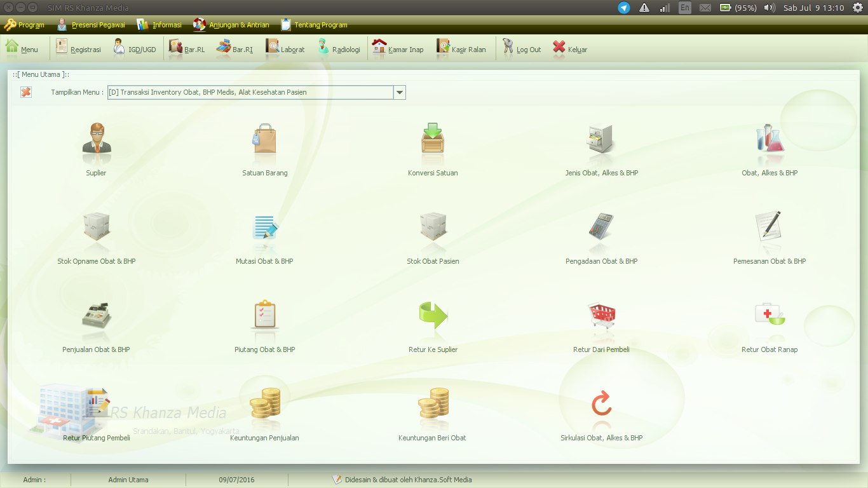The width and height of the screenshot is (868, 488).
Task: Expand the Tampilkan Menu dropdown
Action: pyautogui.click(x=400, y=92)
